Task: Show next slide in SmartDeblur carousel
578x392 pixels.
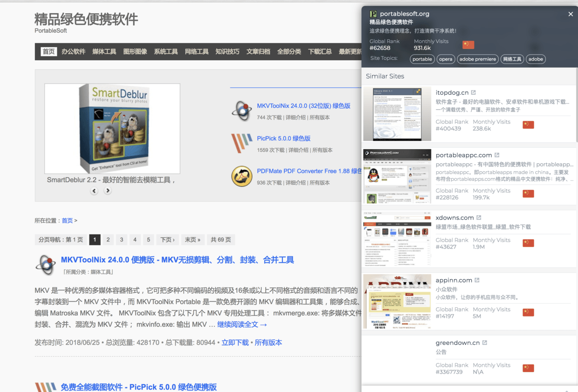Action: click(108, 191)
